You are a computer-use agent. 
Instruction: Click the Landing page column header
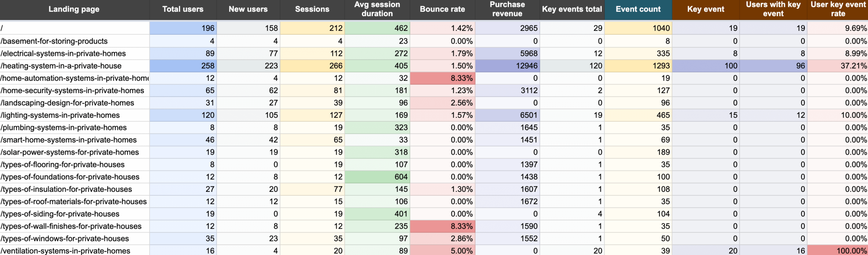(74, 9)
